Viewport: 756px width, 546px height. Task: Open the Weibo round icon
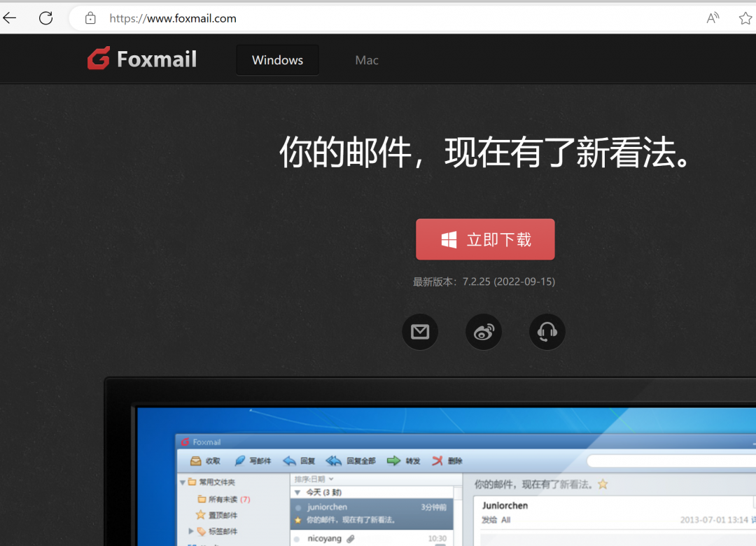484,332
